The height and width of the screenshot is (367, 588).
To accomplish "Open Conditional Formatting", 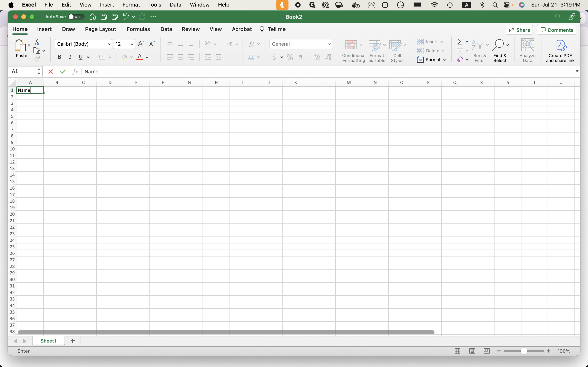I will pyautogui.click(x=353, y=51).
